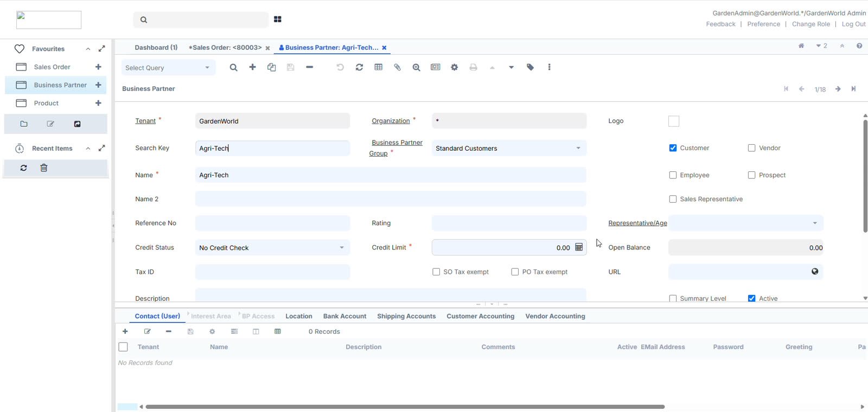Viewport: 868px width, 412px height.
Task: Switch to the Dashboard (1) tab
Action: [156, 48]
